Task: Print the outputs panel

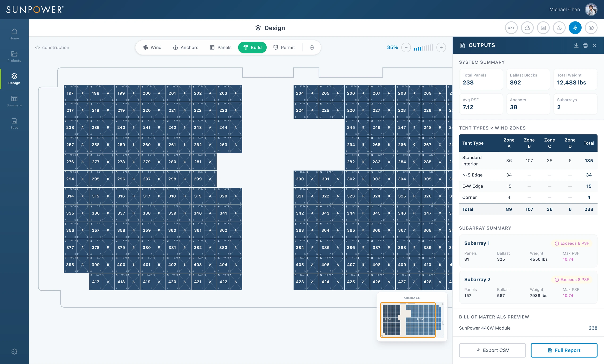Action: click(585, 45)
